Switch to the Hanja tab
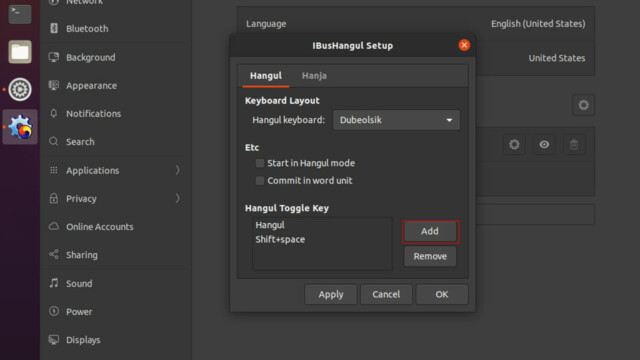Image resolution: width=640 pixels, height=360 pixels. [x=314, y=76]
